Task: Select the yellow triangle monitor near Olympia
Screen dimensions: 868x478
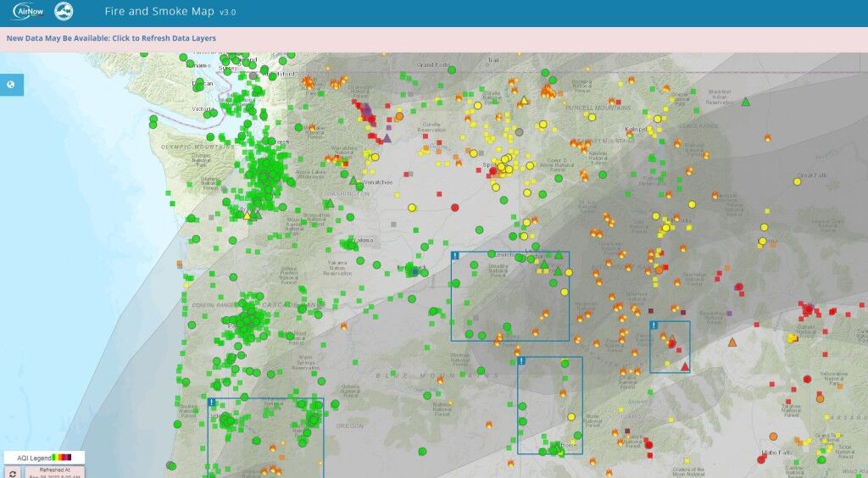Action: click(247, 215)
